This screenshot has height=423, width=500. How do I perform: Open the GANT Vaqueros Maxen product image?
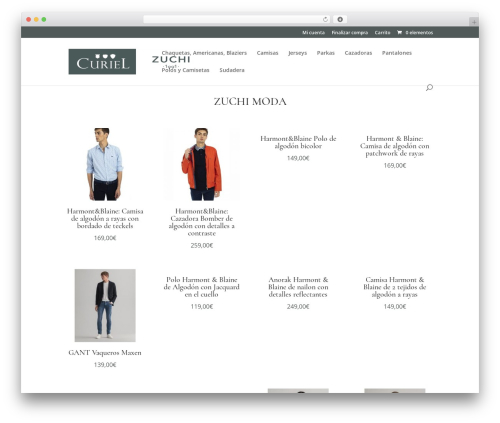tap(105, 305)
